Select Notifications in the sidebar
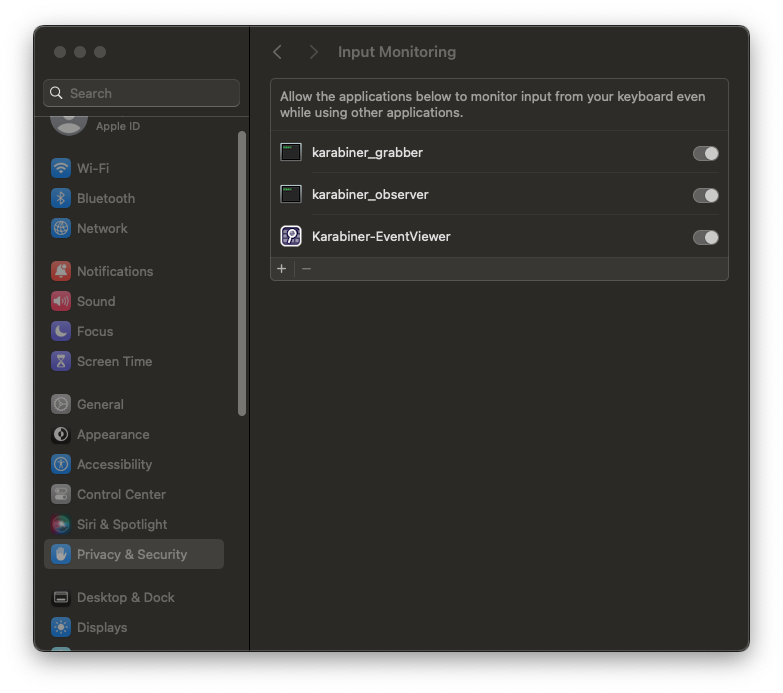This screenshot has width=783, height=693. pos(115,271)
